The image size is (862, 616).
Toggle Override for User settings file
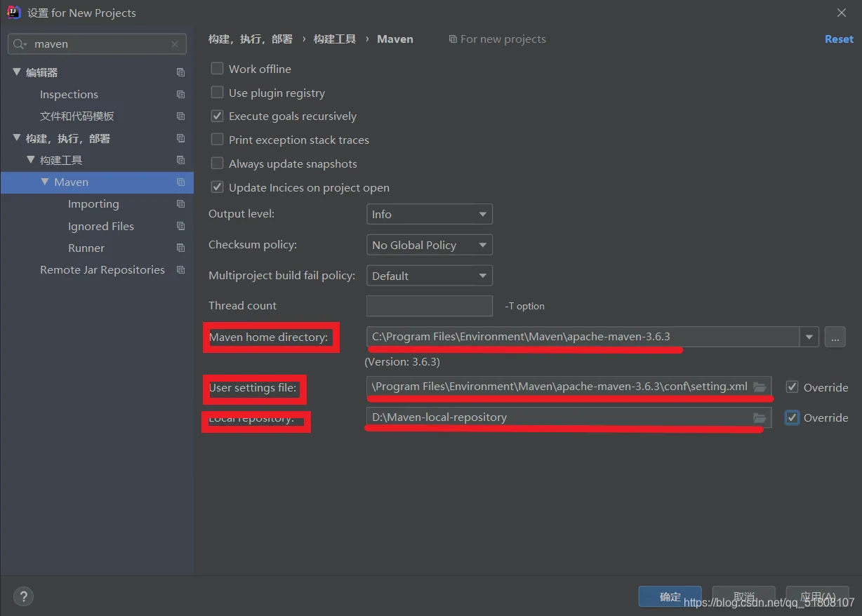(x=793, y=387)
